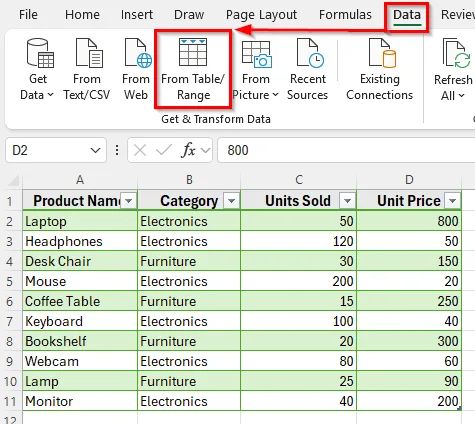The image size is (475, 424).
Task: Select the Units Sold value 15
Action: (299, 301)
